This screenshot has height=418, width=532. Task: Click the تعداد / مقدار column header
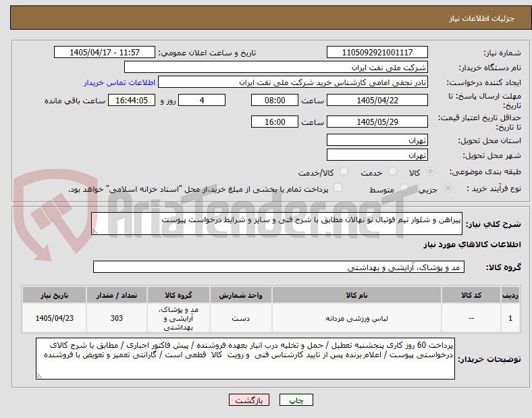(117, 295)
